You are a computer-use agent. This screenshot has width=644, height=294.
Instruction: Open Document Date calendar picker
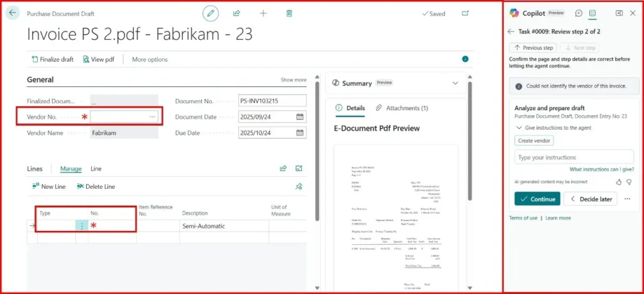pyautogui.click(x=300, y=116)
